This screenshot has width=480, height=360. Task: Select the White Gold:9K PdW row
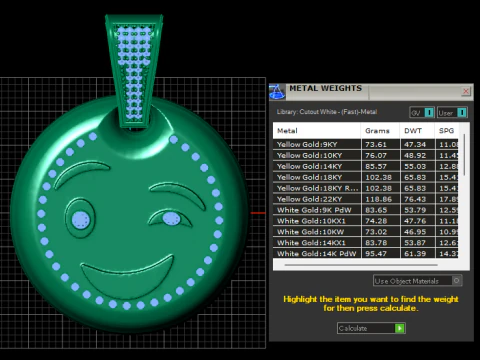click(366, 210)
